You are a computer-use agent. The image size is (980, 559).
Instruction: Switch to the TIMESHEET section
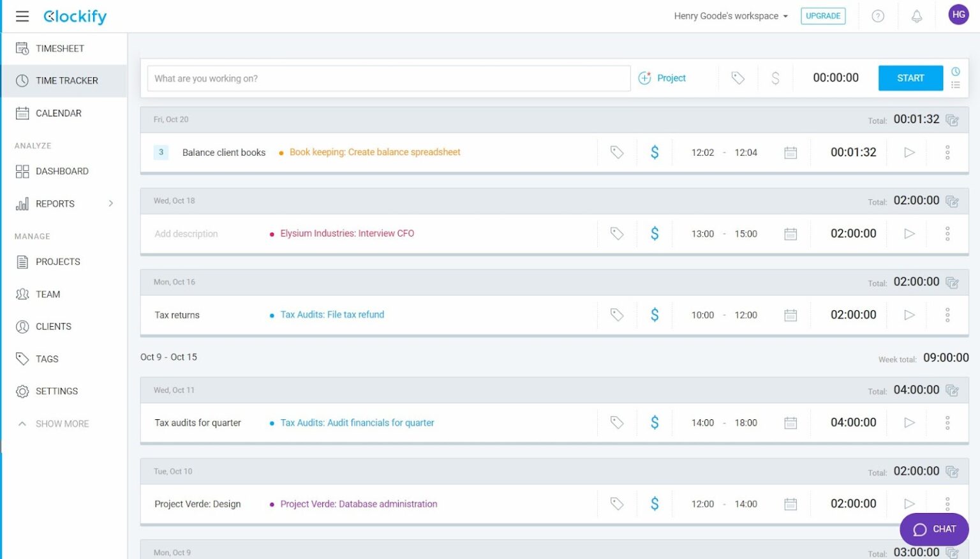(x=61, y=48)
